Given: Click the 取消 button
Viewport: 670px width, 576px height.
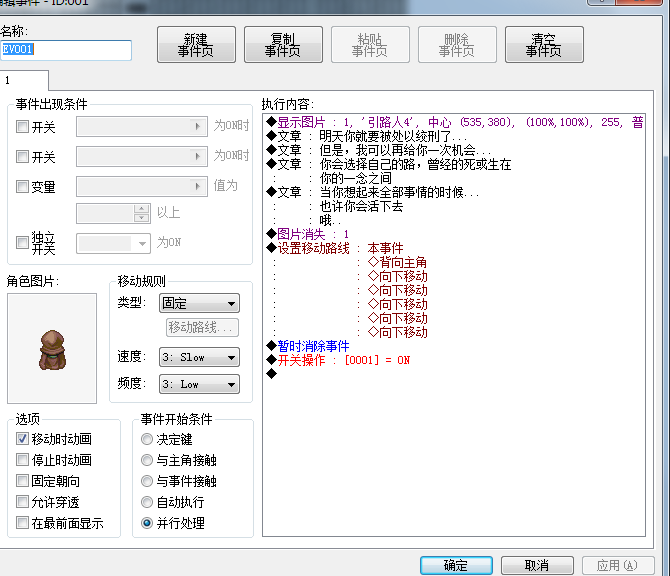Looking at the screenshot, I should click(537, 565).
